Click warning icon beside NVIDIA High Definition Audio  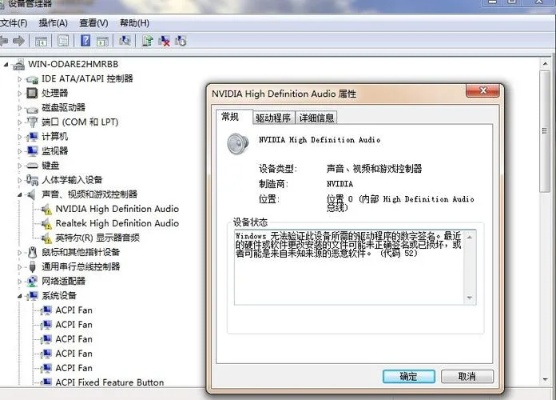click(x=46, y=209)
